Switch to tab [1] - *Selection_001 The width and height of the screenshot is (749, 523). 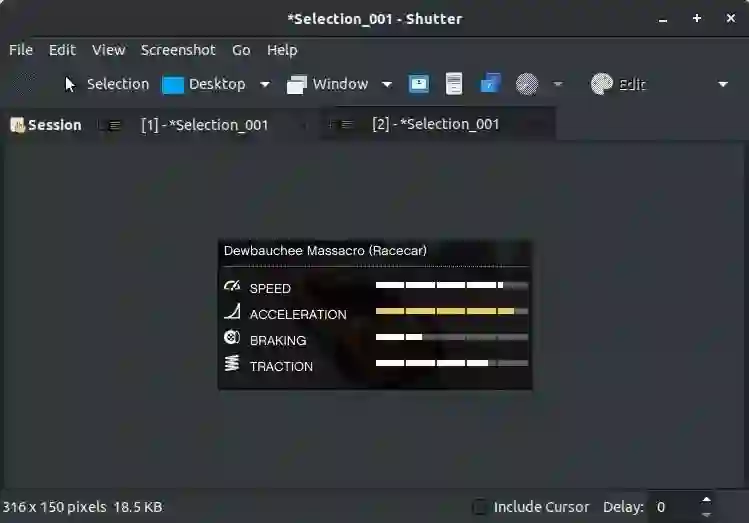tap(205, 125)
